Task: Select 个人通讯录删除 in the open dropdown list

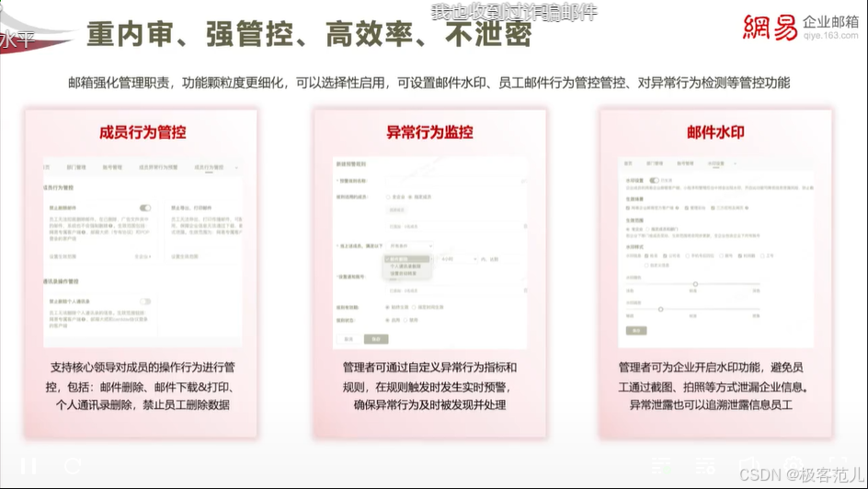Action: pyautogui.click(x=405, y=266)
